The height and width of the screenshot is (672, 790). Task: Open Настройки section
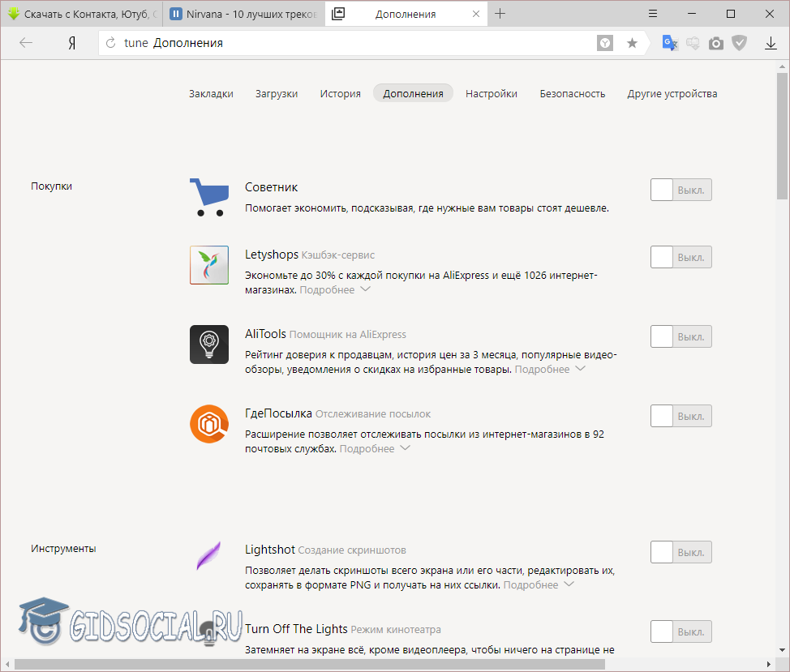(492, 94)
